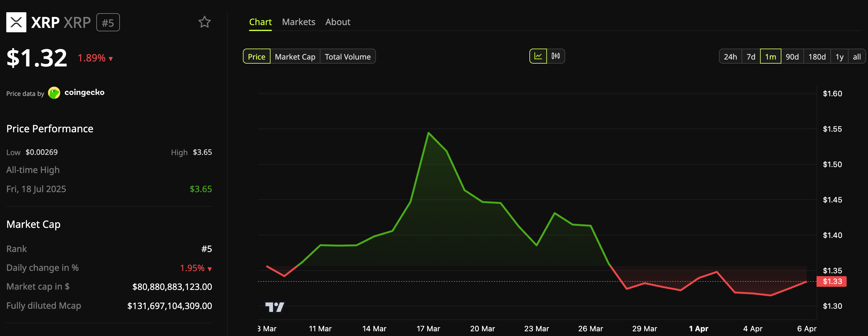
Task: Click the $1.45 y-axis label
Action: (832, 200)
